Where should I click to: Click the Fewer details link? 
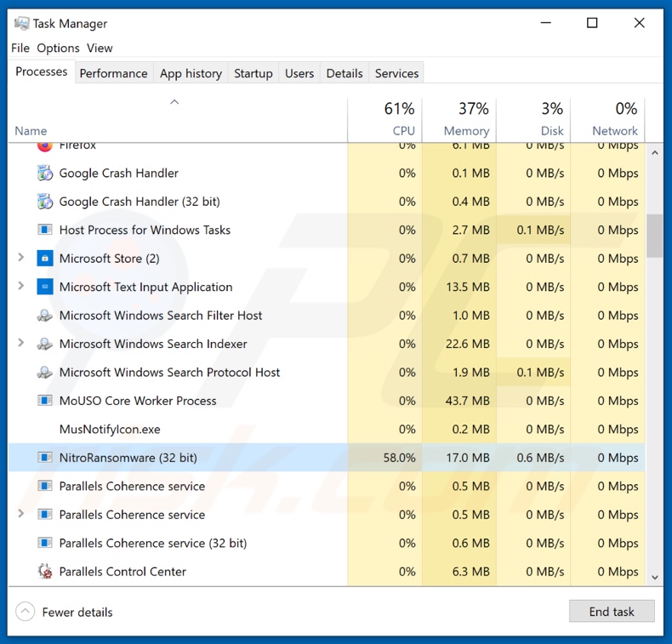pos(77,613)
